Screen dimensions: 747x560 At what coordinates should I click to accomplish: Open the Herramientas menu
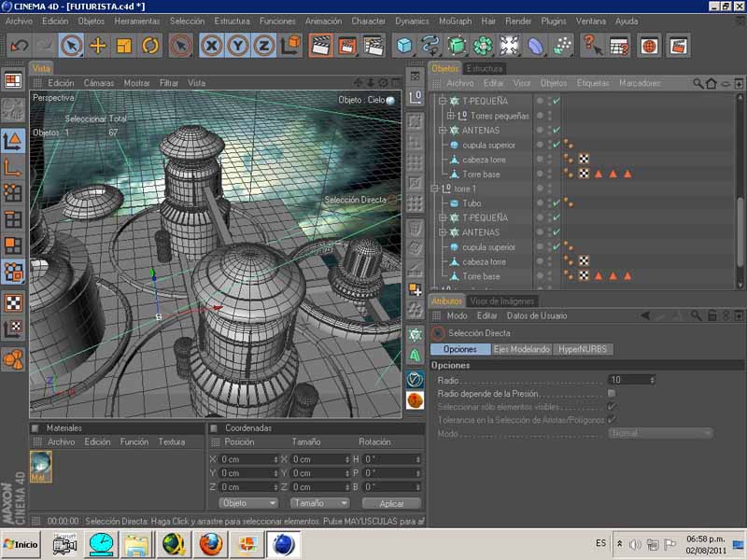coord(136,21)
